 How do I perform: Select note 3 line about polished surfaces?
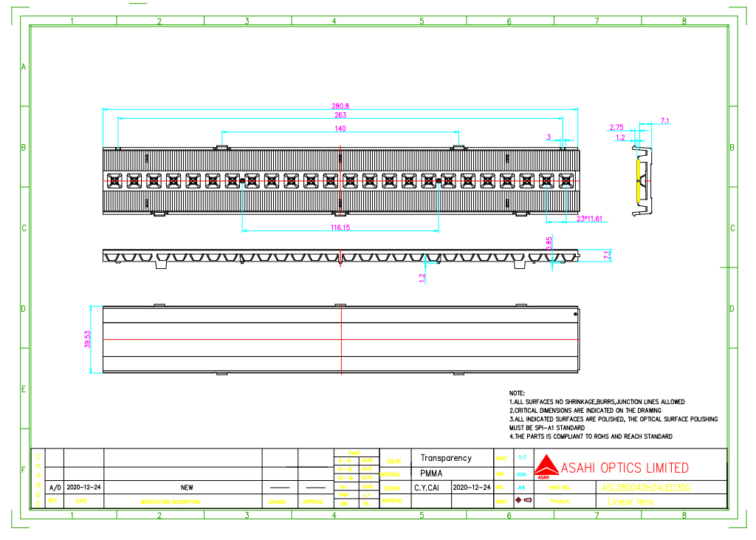[x=614, y=419]
